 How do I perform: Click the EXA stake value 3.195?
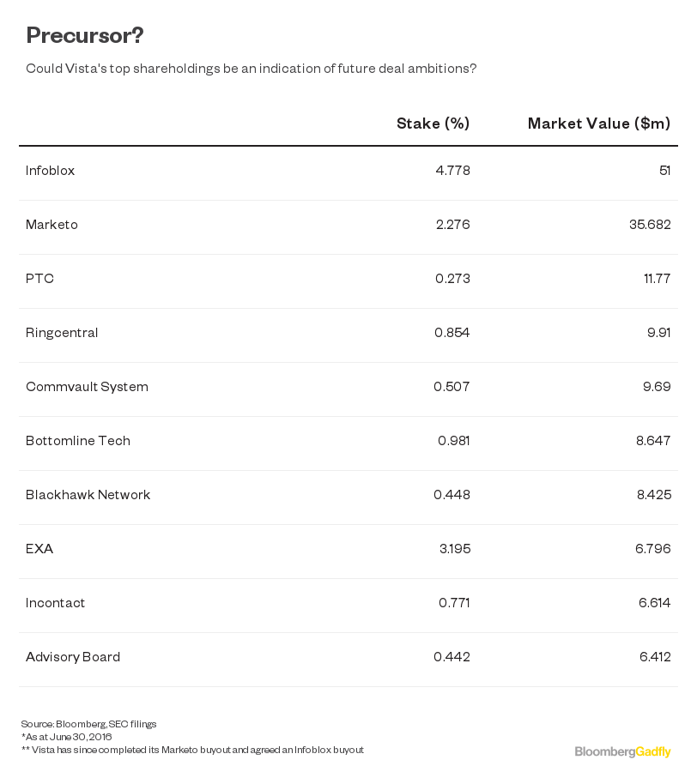(x=455, y=548)
